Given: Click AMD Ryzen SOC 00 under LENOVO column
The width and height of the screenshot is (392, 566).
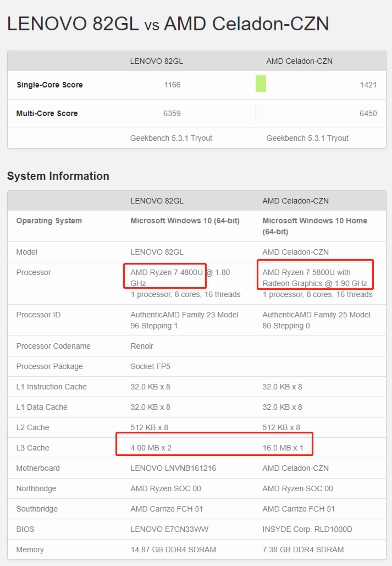Looking at the screenshot, I should pos(166,489).
